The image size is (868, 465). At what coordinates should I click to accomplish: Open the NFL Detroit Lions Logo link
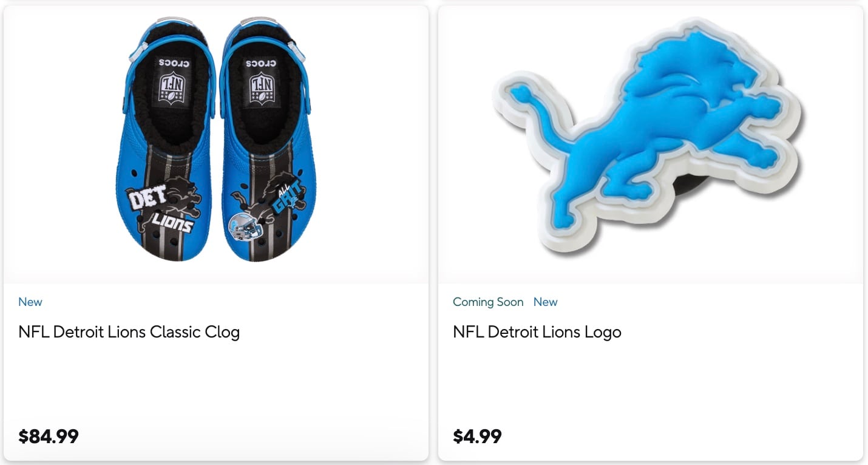pyautogui.click(x=537, y=332)
